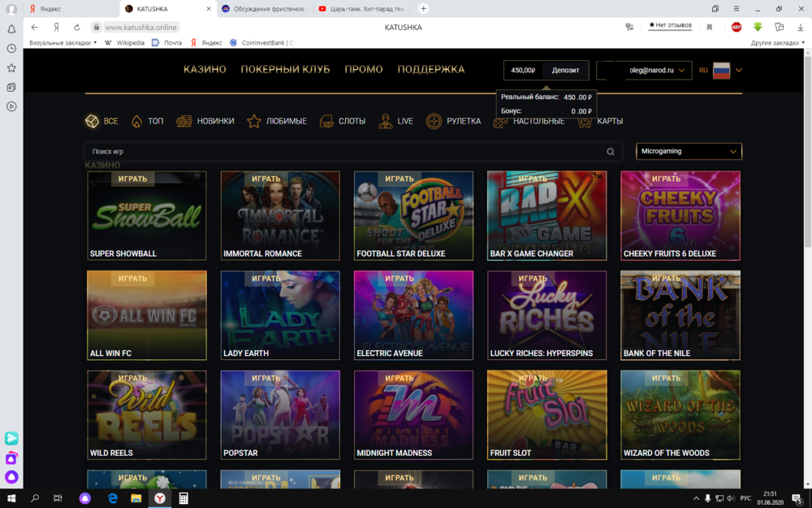812x508 pixels.
Task: Open the Popstar game thumbnail
Action: pos(280,415)
